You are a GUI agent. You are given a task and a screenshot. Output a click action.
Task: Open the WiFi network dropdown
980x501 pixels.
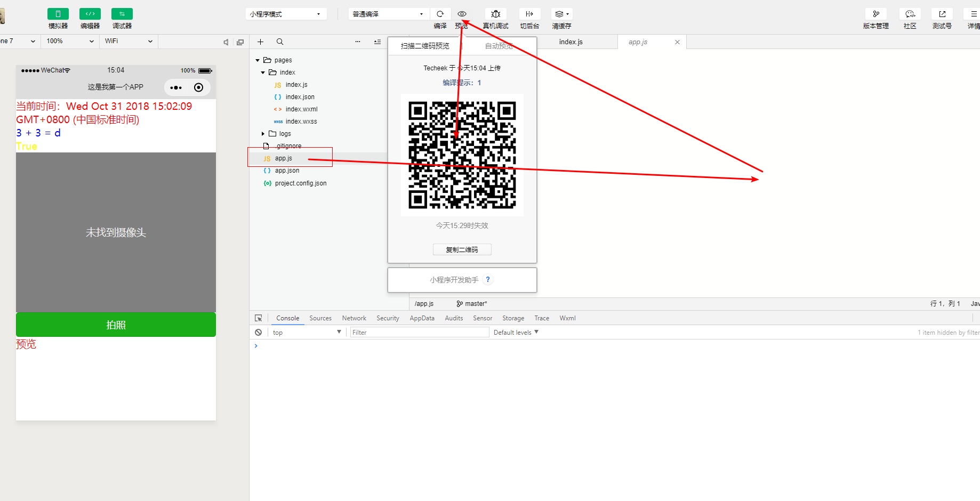128,41
